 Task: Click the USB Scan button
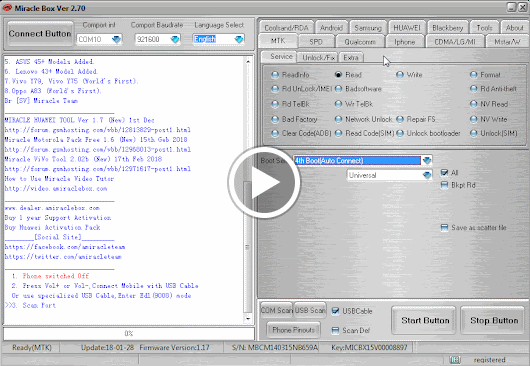pyautogui.click(x=310, y=310)
